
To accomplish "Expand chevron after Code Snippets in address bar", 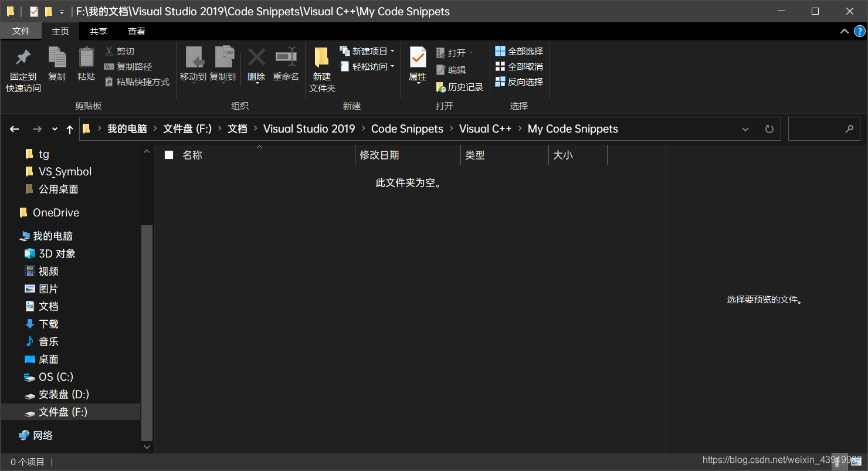I will tap(451, 129).
